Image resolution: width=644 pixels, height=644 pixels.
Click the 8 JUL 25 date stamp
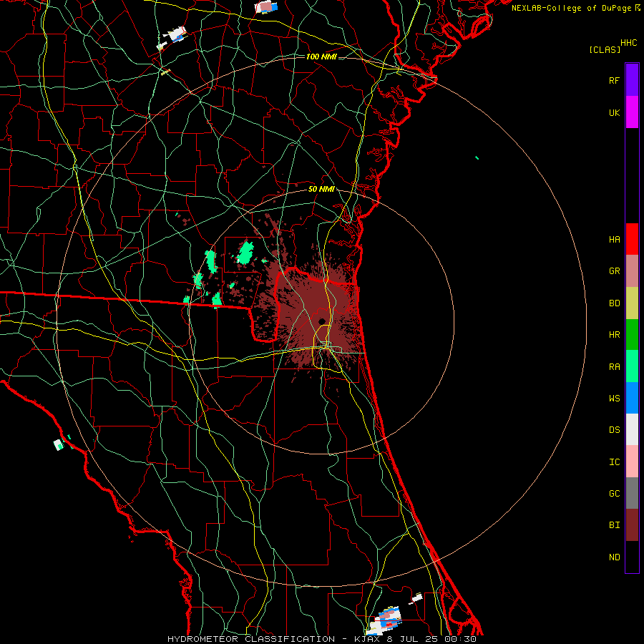coord(412,639)
